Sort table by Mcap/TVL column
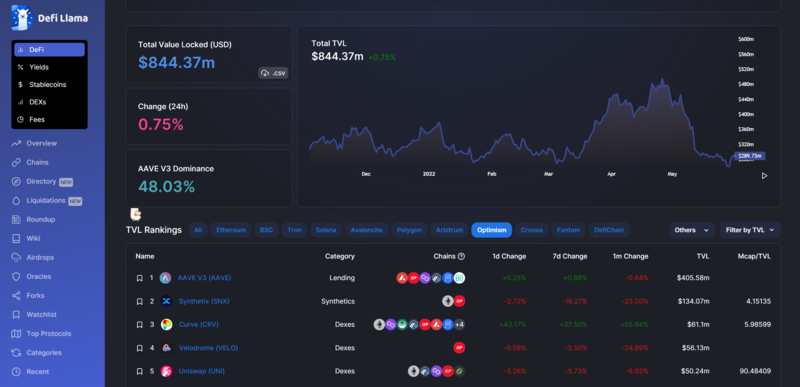 [x=754, y=256]
